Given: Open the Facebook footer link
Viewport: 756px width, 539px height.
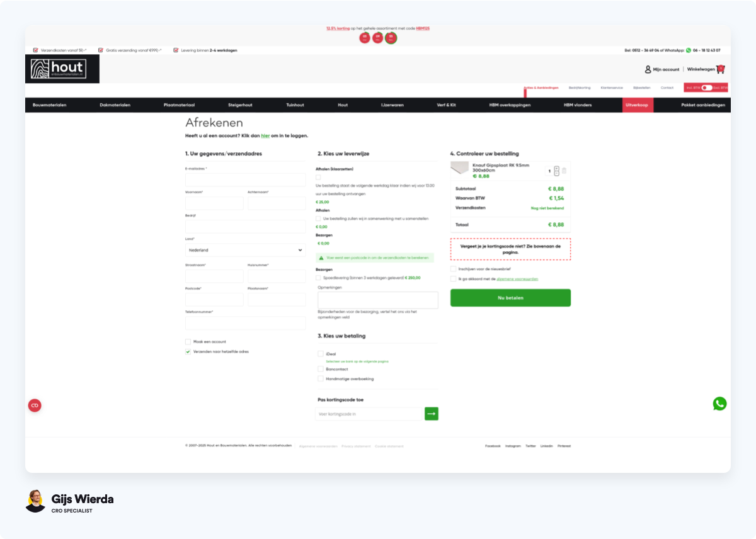Looking at the screenshot, I should click(x=493, y=446).
